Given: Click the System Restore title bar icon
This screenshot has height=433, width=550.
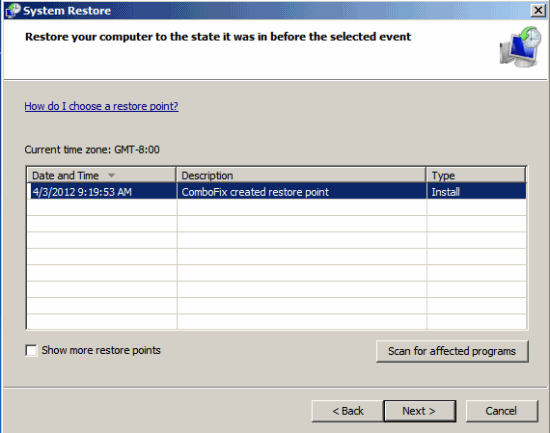Looking at the screenshot, I should click(x=13, y=10).
